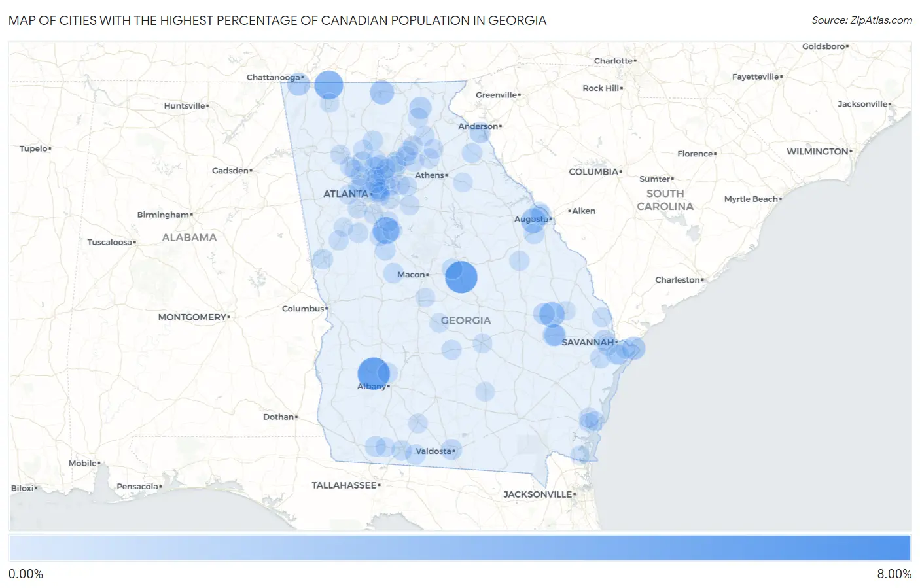This screenshot has width=920, height=588.
Task: Click the Aiken city label
Action: pyautogui.click(x=584, y=211)
